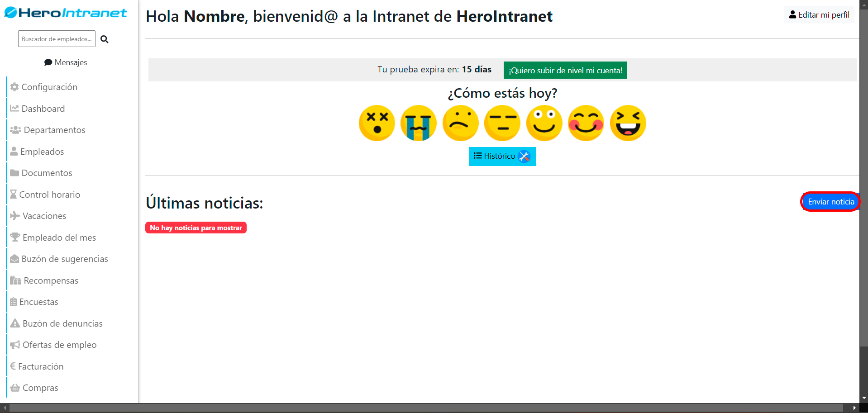Open Control horario section

click(45, 195)
